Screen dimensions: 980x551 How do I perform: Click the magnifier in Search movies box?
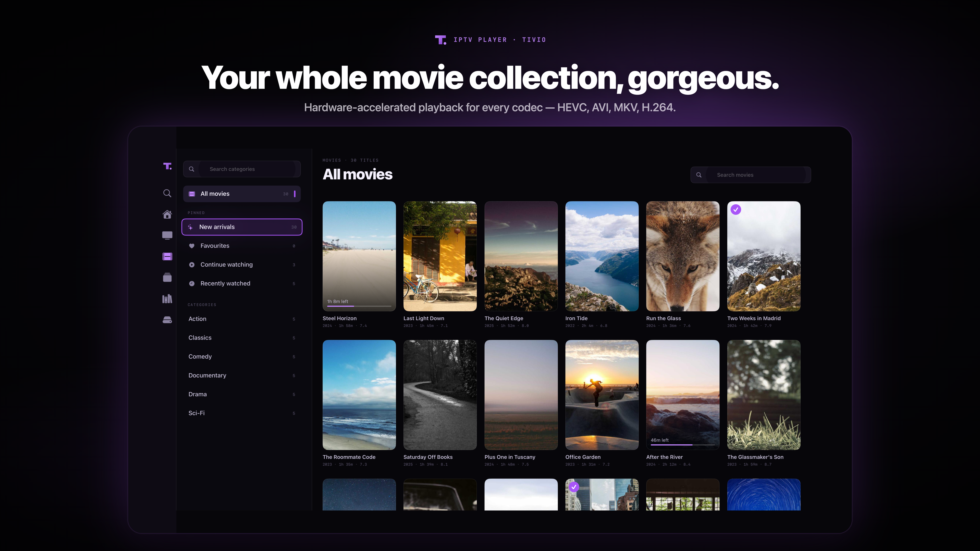click(x=699, y=175)
